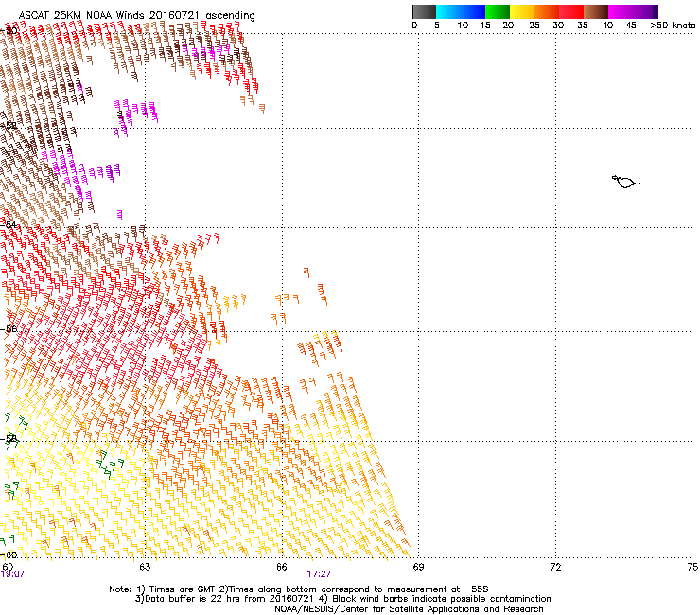Click longitude label '75' on the bottom axis

click(x=692, y=567)
